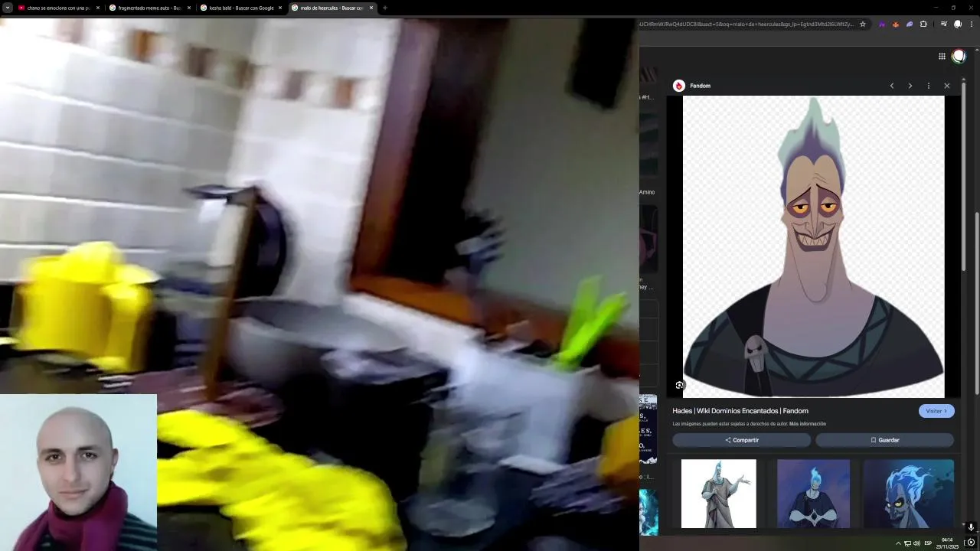
Task: Open the tab search dropdown arrow
Action: (7, 8)
